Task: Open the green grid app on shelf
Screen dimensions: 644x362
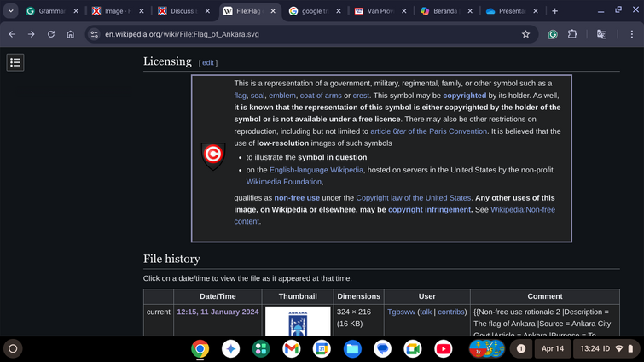Action: [x=261, y=349]
